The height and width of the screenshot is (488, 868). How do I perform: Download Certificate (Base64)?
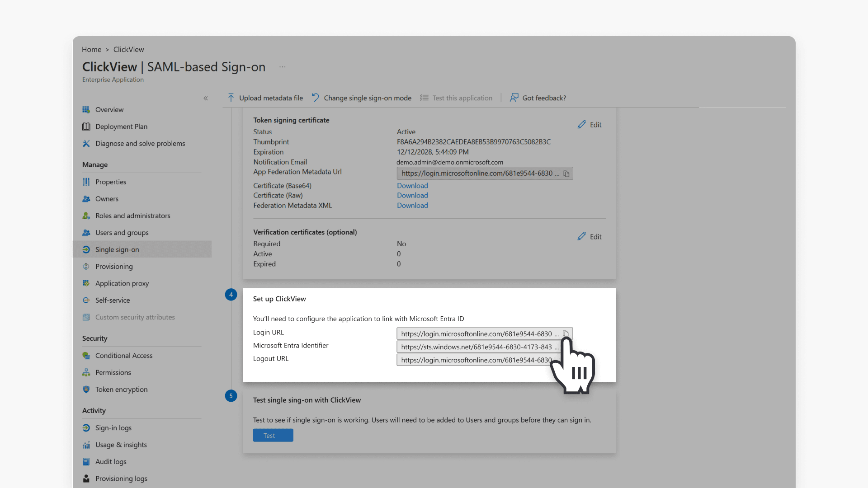tap(412, 186)
